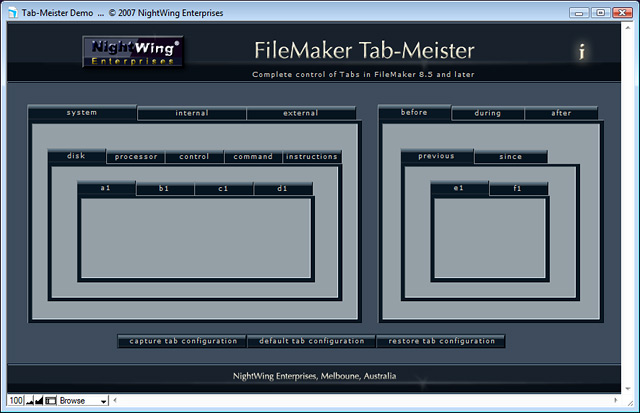
Task: Select the command tab
Action: point(253,157)
